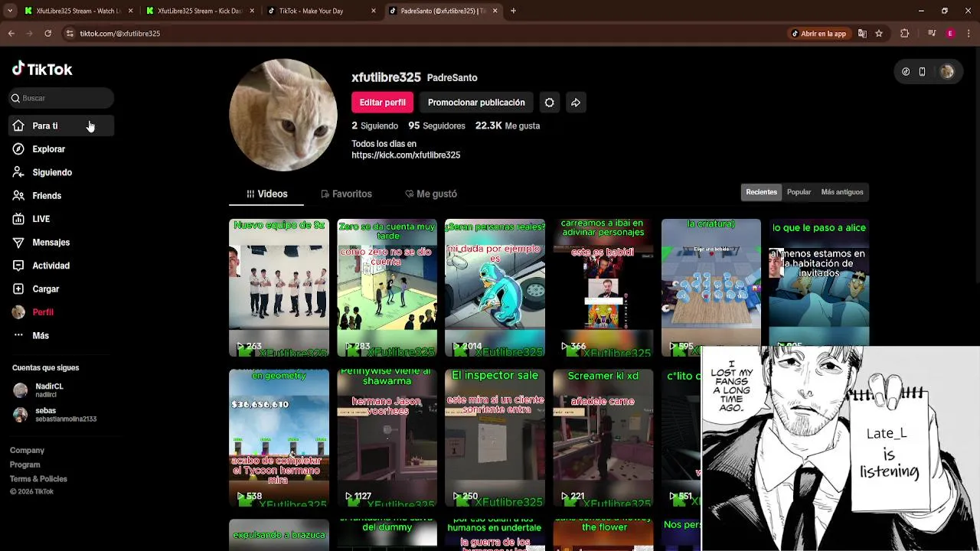
Task: Go back in the browser
Action: point(11,34)
